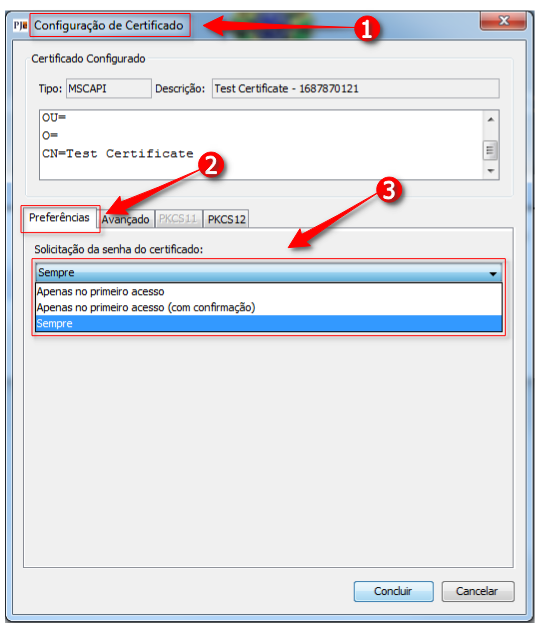Click the "Tipo:" label
Viewport: 540px width, 628px height.
pos(50,89)
